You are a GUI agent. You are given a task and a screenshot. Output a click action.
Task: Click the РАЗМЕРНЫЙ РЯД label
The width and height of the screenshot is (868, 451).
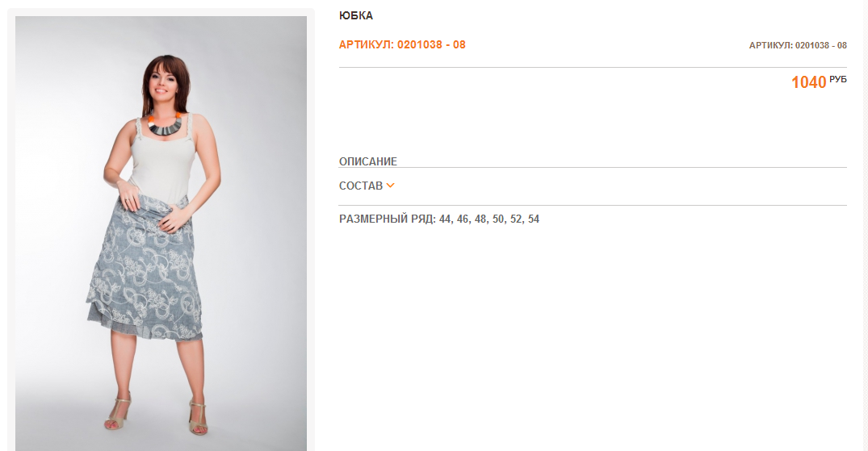(388, 219)
